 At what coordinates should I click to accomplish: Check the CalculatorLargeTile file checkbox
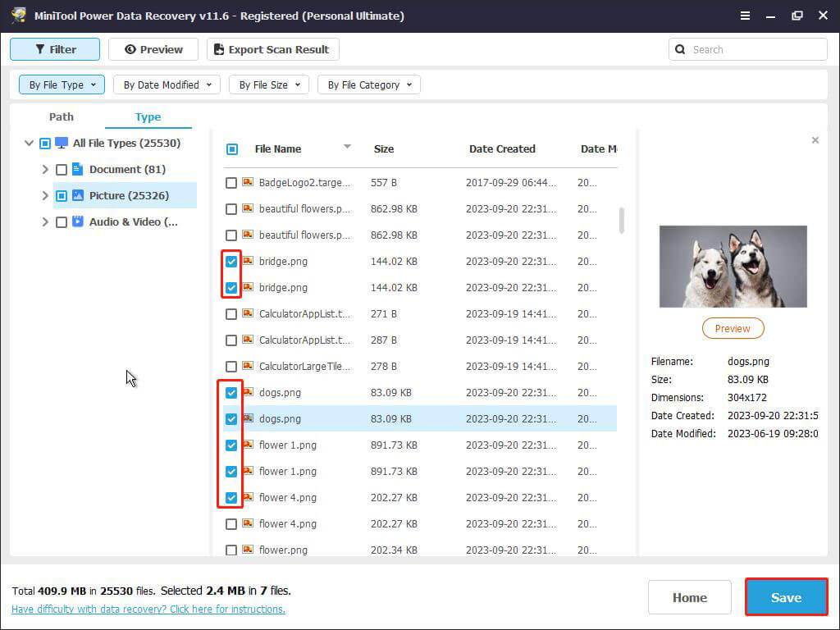(231, 367)
